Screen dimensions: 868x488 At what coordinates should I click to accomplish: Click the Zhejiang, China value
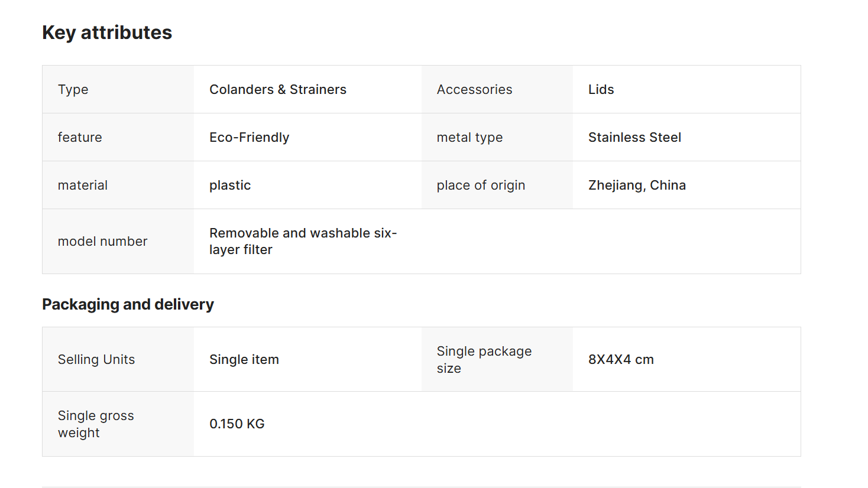tap(637, 185)
